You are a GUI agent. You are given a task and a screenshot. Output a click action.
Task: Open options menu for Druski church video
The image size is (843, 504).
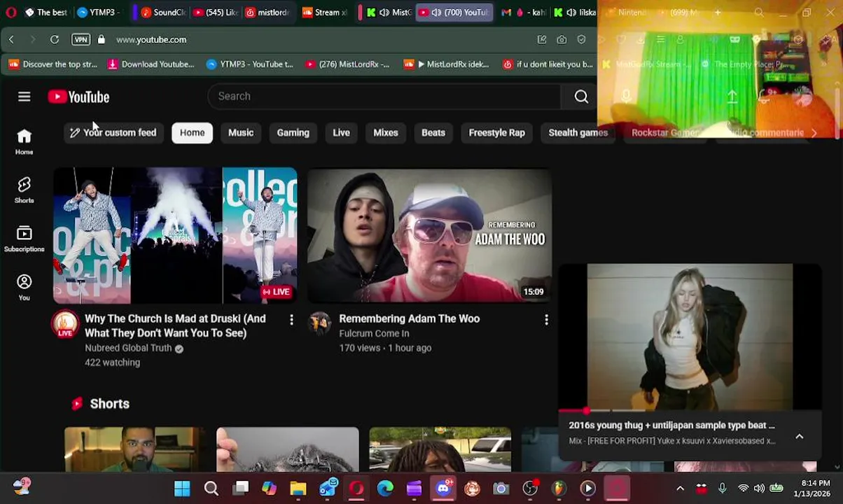point(291,320)
